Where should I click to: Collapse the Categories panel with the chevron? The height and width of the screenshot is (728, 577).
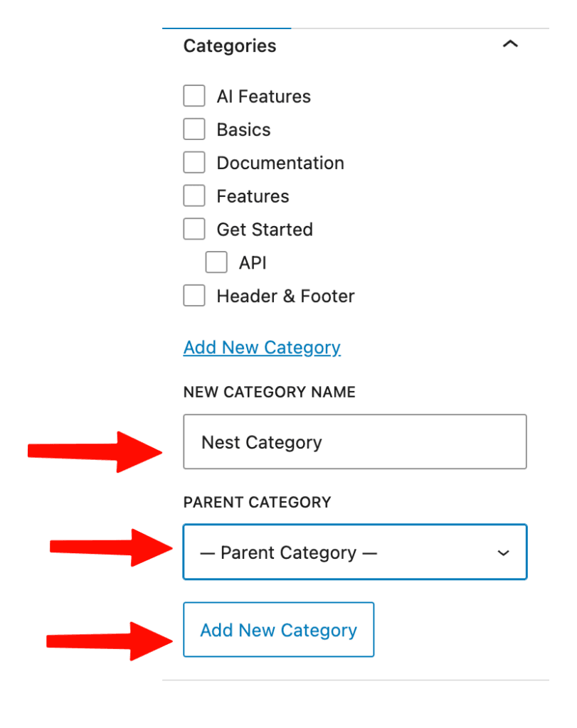[x=510, y=45]
